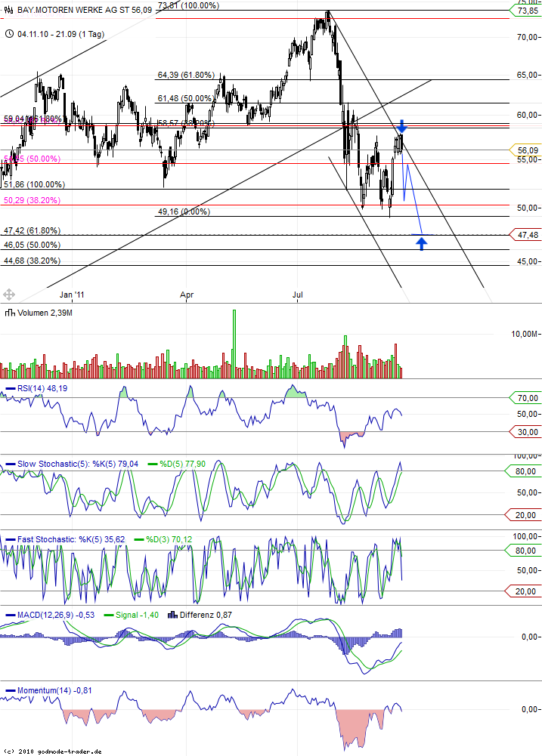
Task: Click the RSI 30,00 red level tag
Action: tap(525, 432)
